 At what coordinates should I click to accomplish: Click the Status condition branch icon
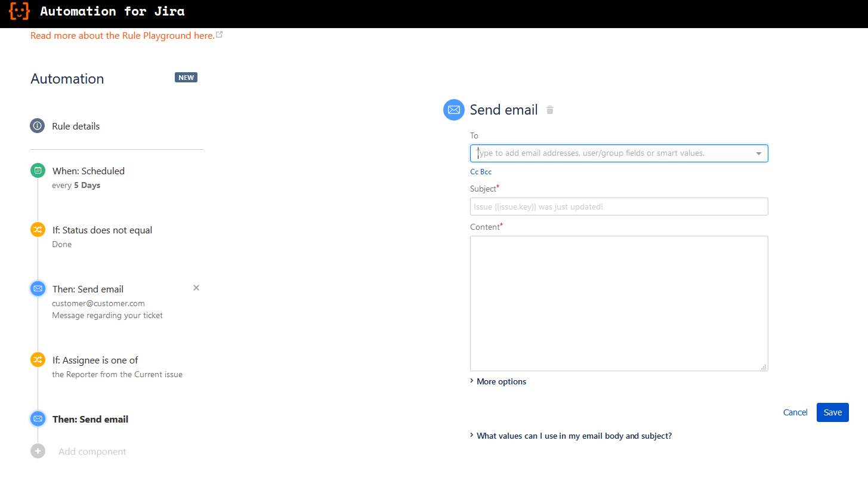[38, 229]
